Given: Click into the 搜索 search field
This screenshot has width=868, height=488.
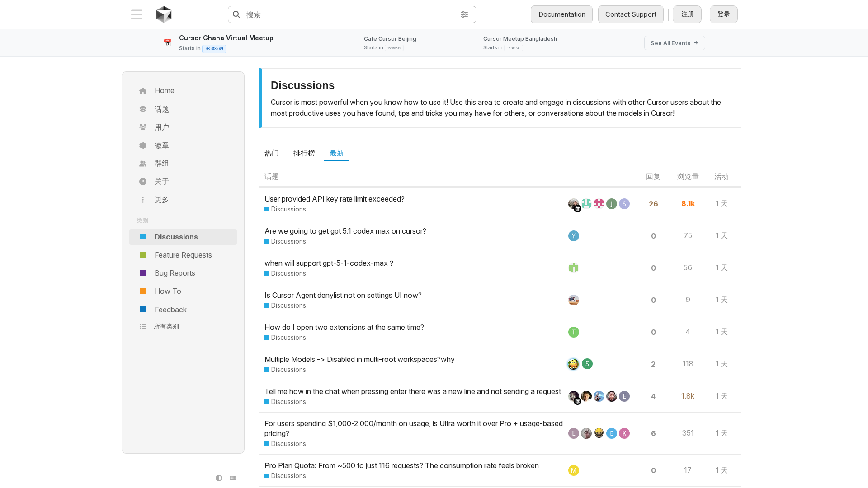Looking at the screenshot, I should (348, 14).
